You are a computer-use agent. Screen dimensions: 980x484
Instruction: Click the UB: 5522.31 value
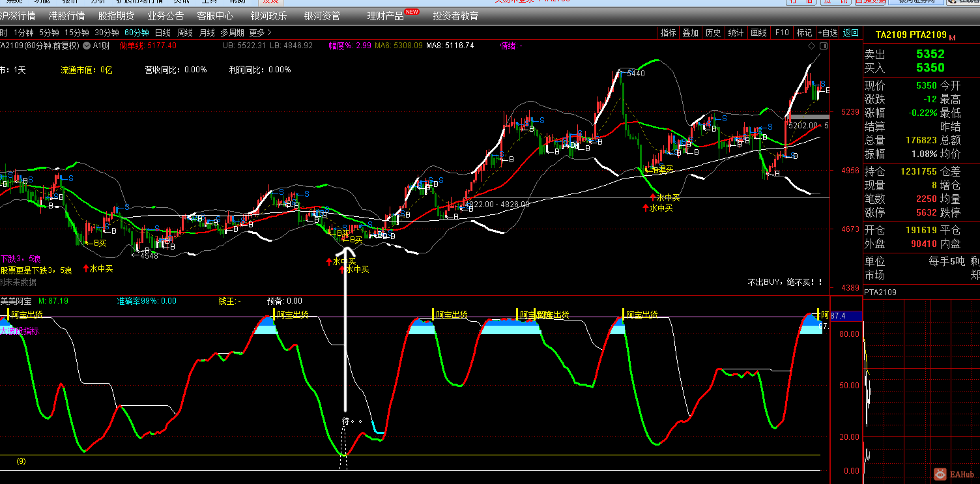(244, 46)
